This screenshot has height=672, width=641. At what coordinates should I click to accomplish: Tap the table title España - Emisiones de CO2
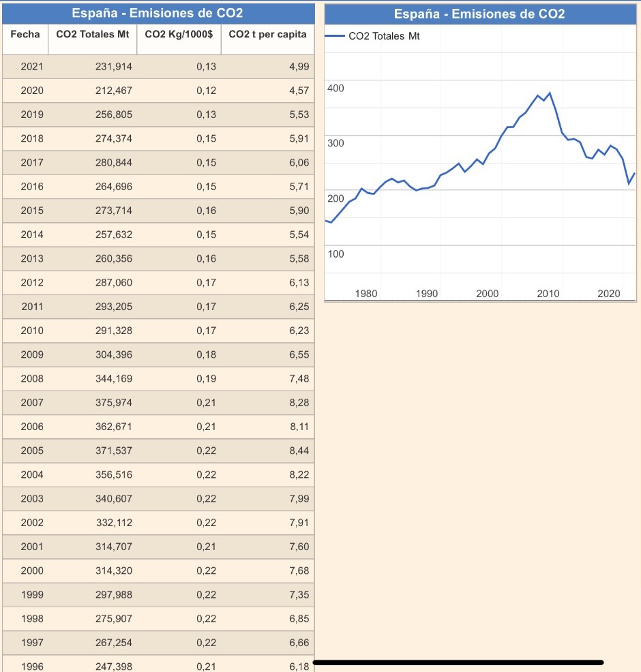[x=158, y=13]
